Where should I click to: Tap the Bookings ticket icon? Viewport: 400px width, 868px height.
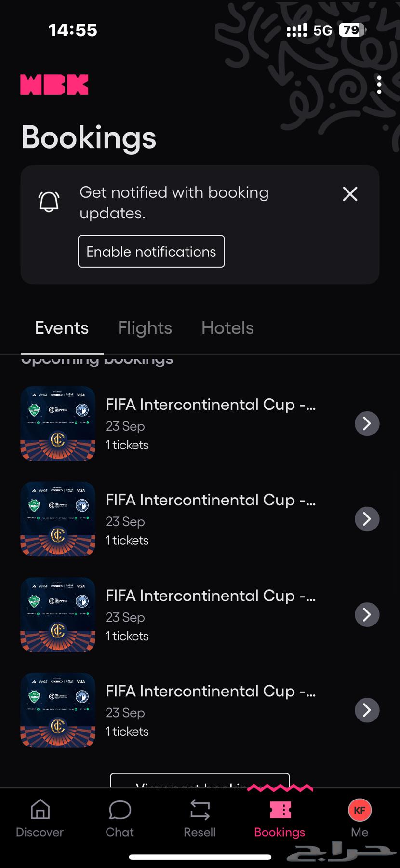point(280,810)
